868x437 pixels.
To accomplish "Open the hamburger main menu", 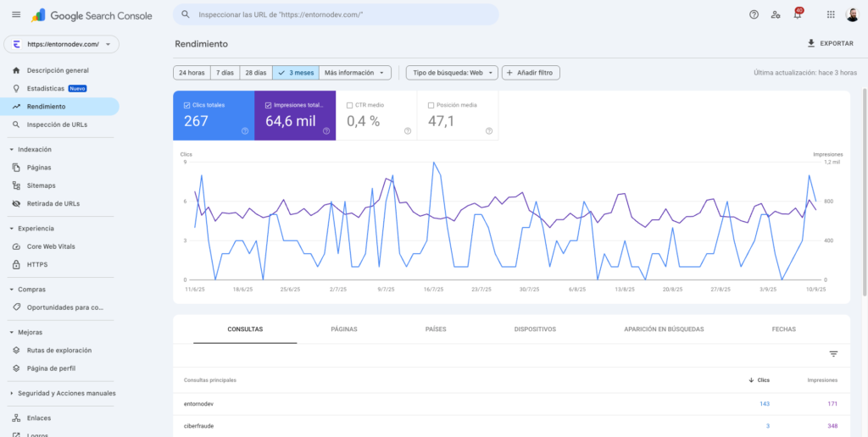I will pyautogui.click(x=16, y=14).
